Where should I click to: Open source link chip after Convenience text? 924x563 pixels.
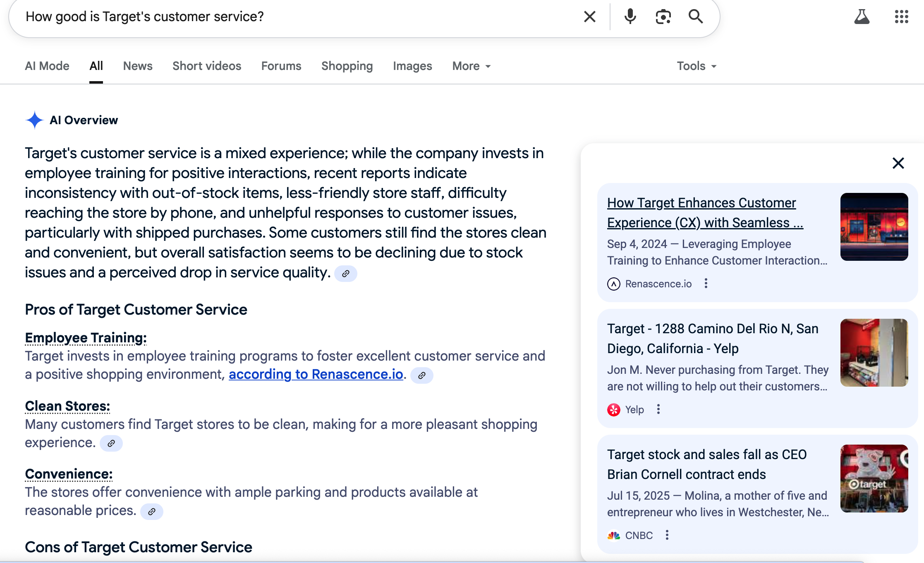152,512
